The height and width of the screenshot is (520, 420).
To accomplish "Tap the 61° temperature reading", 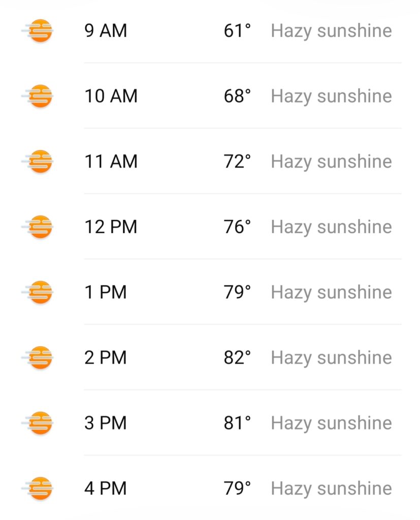I will click(x=237, y=31).
